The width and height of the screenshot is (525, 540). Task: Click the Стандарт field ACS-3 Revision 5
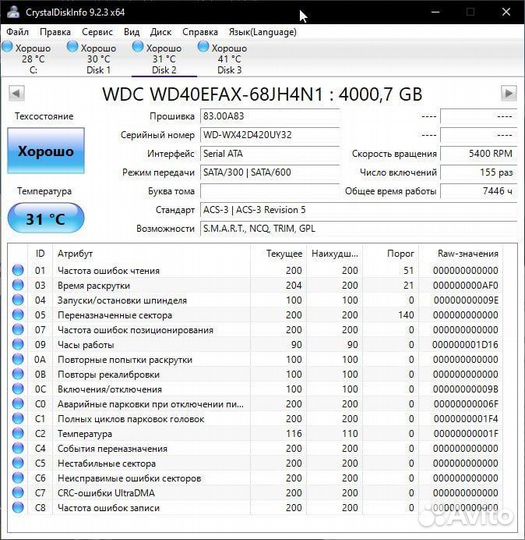pyautogui.click(x=358, y=210)
